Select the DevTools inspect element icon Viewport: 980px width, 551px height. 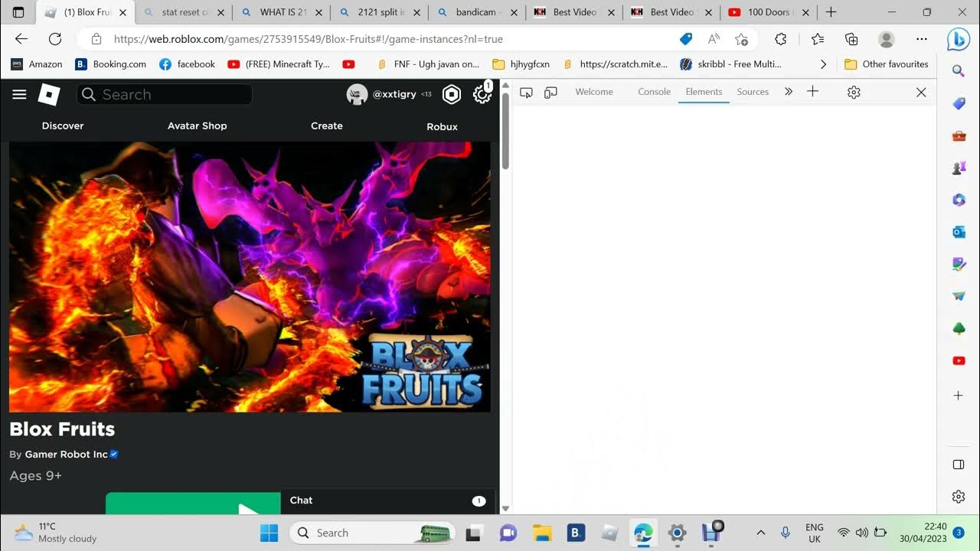coord(526,92)
